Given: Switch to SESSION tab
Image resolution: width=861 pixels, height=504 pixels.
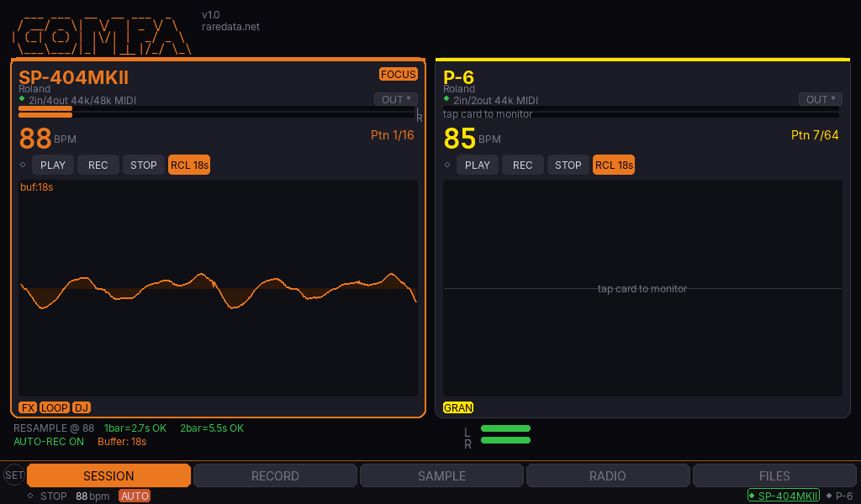Looking at the screenshot, I should 108,475.
